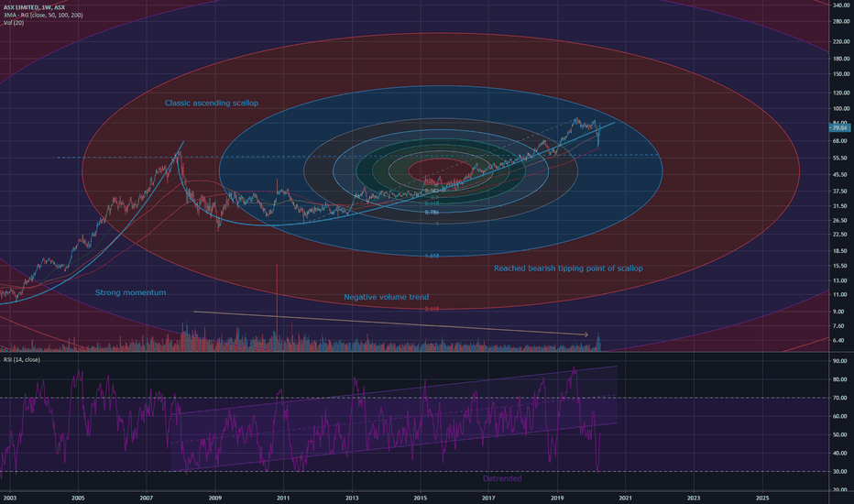Click the 22.50 price axis level
Viewport: 854px width, 504px height.
(x=840, y=235)
